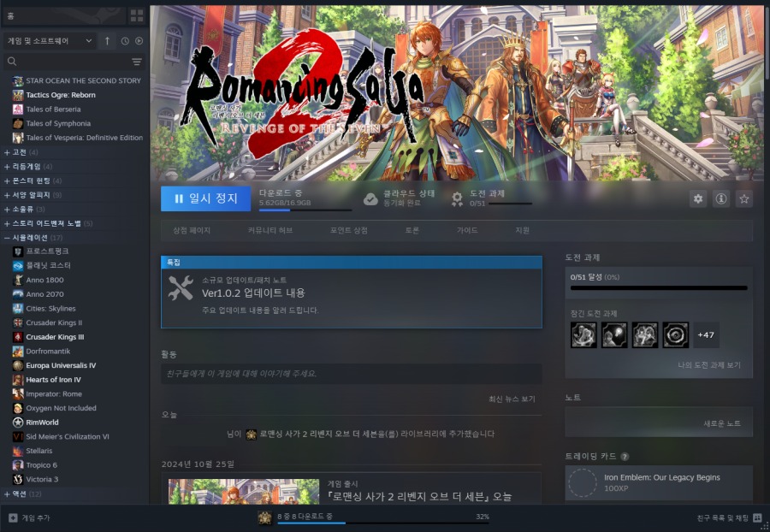Open game settings gear icon
Image resolution: width=770 pixels, height=532 pixels.
click(x=698, y=198)
